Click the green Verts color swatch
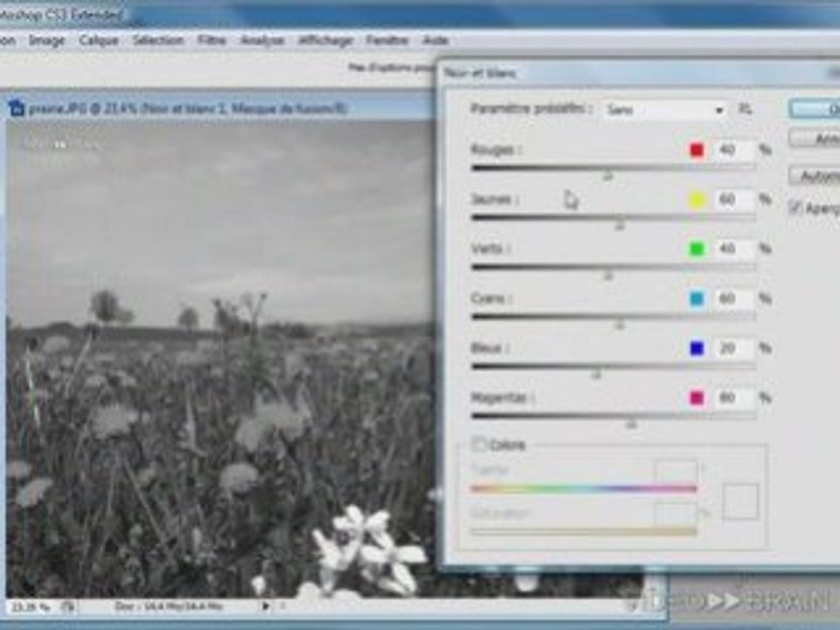This screenshot has width=840, height=630. pyautogui.click(x=696, y=249)
